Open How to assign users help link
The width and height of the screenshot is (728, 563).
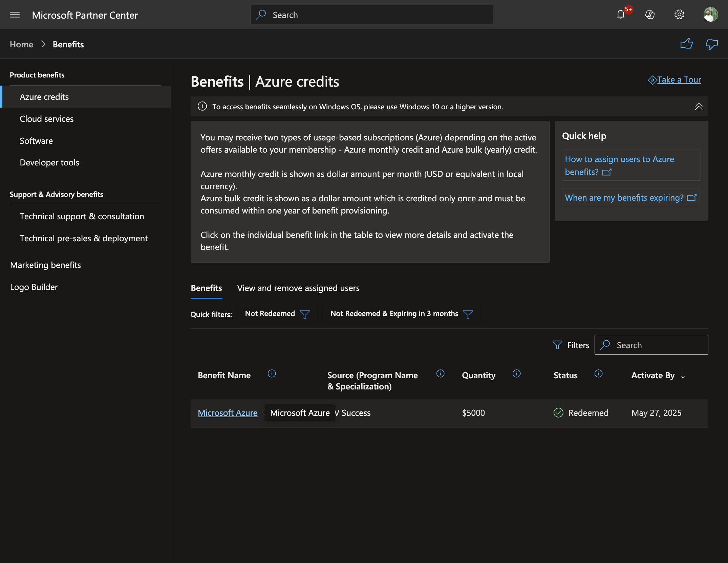click(631, 165)
